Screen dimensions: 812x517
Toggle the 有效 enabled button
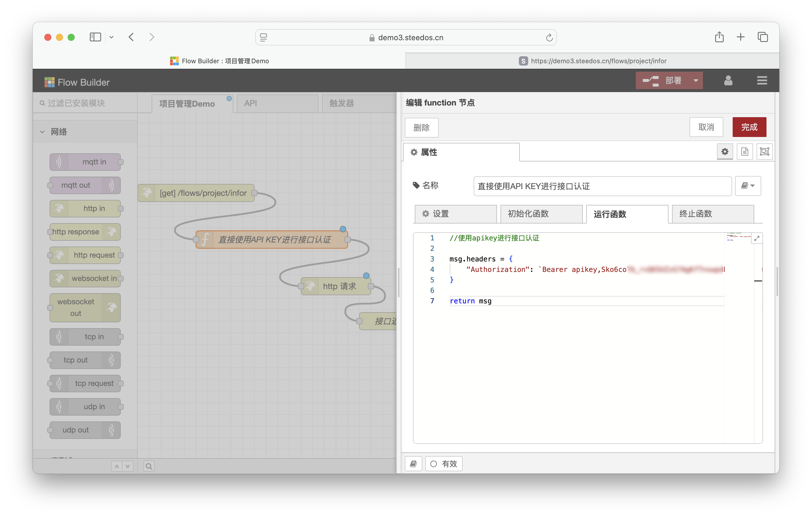(443, 464)
